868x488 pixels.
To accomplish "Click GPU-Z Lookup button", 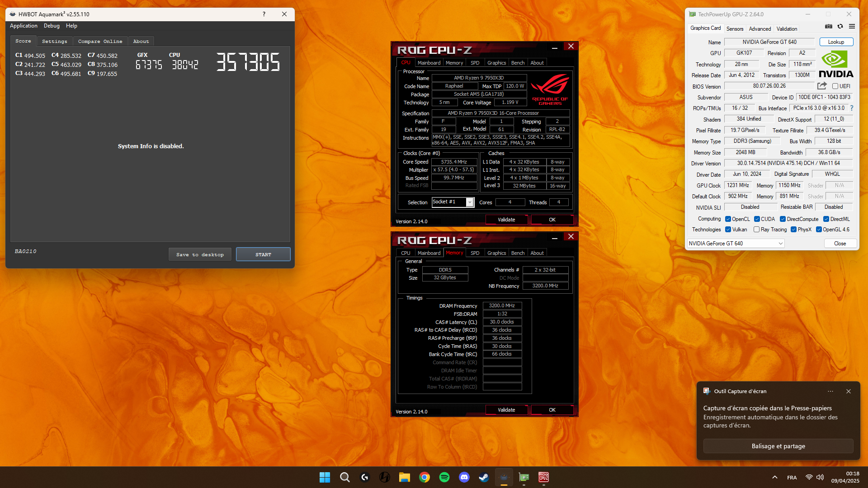I will pyautogui.click(x=836, y=42).
